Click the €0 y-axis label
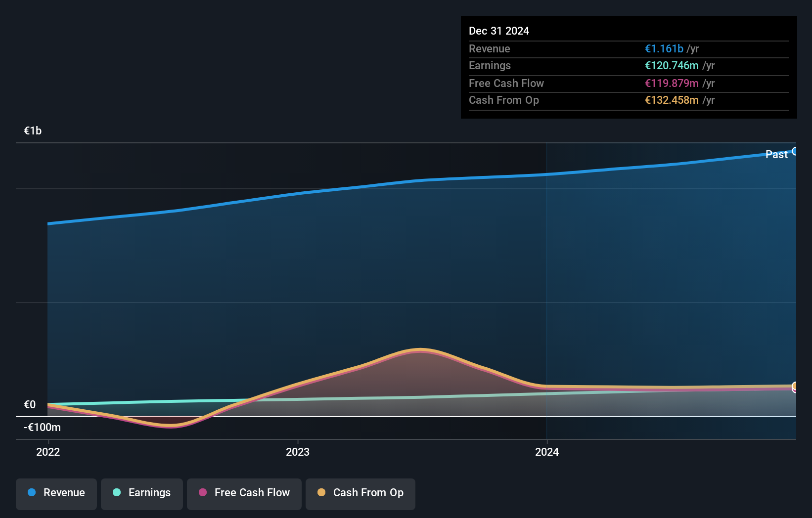 click(x=30, y=404)
